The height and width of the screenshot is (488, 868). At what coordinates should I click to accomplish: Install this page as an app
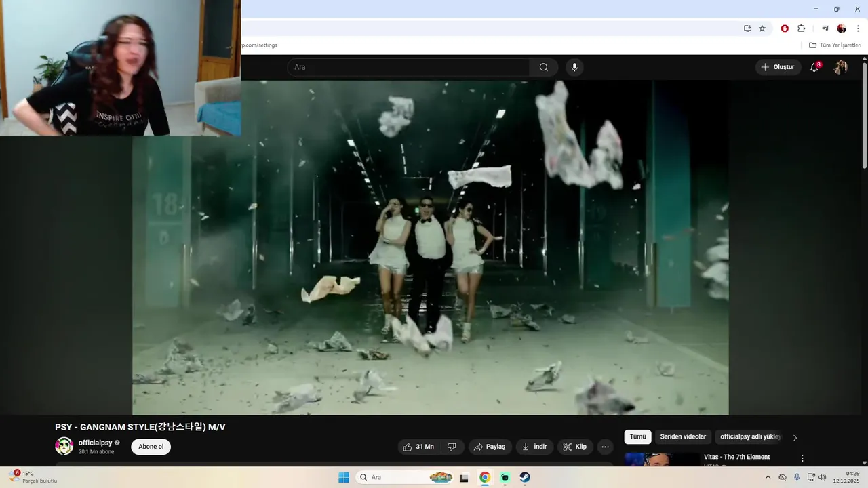pyautogui.click(x=747, y=28)
